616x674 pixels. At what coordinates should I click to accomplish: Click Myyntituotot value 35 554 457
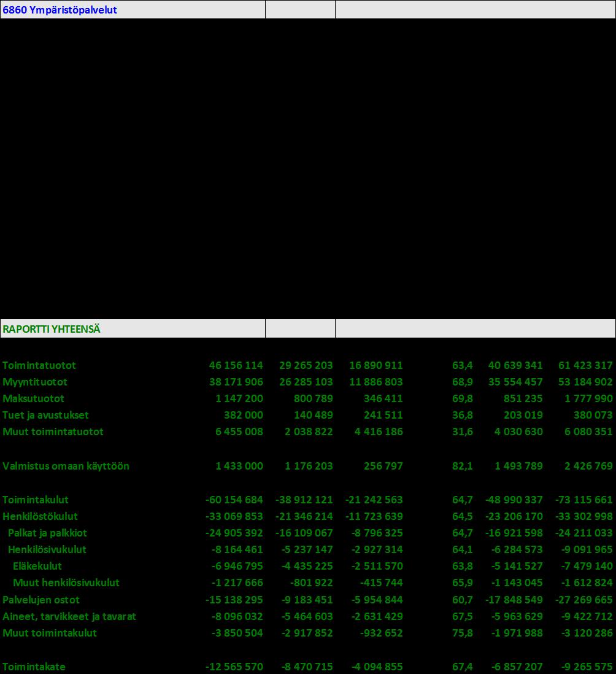(x=515, y=382)
